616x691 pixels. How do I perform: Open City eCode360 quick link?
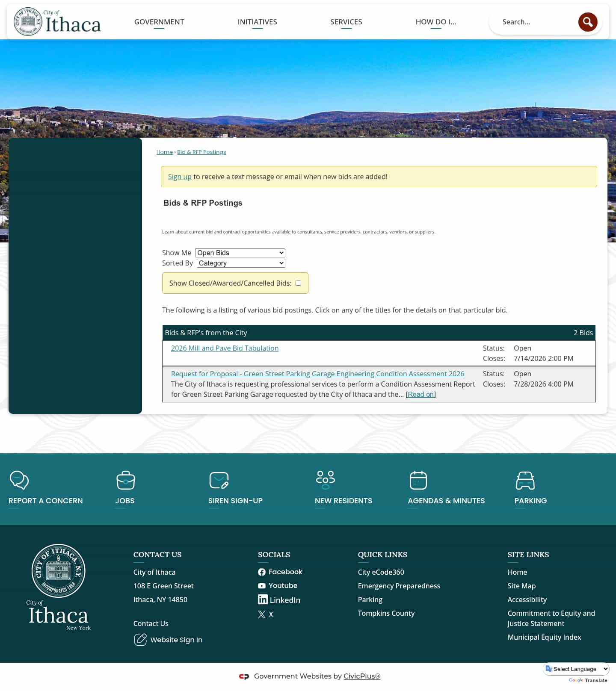click(x=381, y=572)
